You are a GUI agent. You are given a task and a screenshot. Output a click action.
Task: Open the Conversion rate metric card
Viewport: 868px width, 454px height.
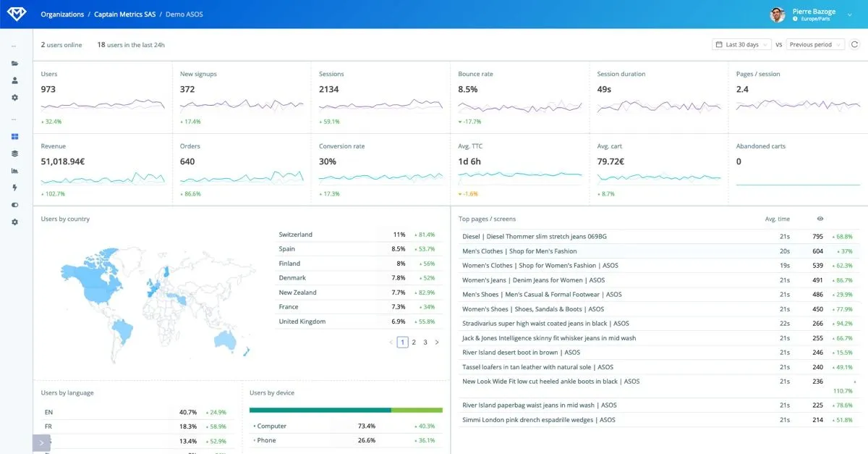tap(380, 169)
